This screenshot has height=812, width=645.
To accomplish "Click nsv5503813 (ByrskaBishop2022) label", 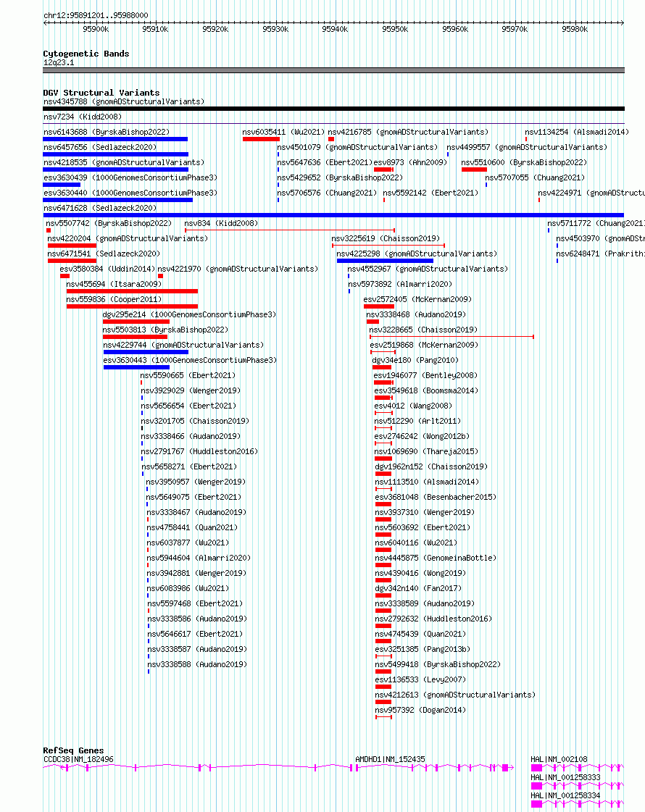I will (x=165, y=330).
